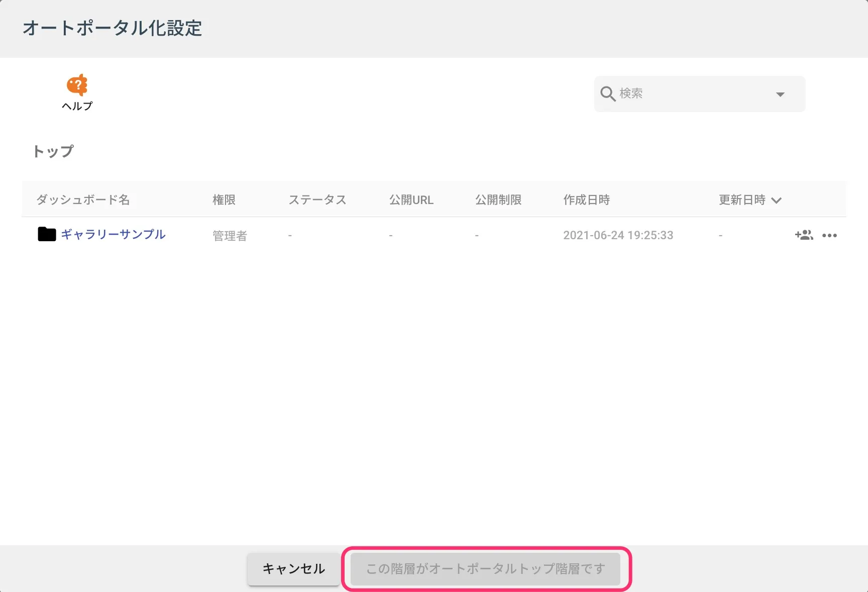Open the ギャラリーサンプル folder link
The image size is (868, 592).
pos(113,234)
